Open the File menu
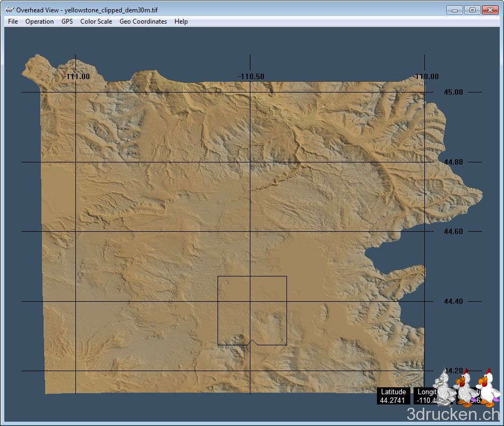Image resolution: width=504 pixels, height=426 pixels. [x=13, y=22]
